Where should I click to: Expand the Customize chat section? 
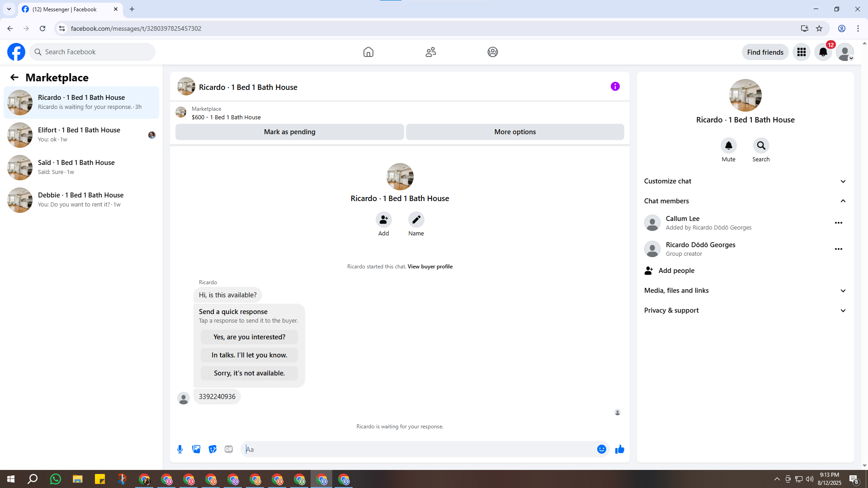click(x=745, y=181)
